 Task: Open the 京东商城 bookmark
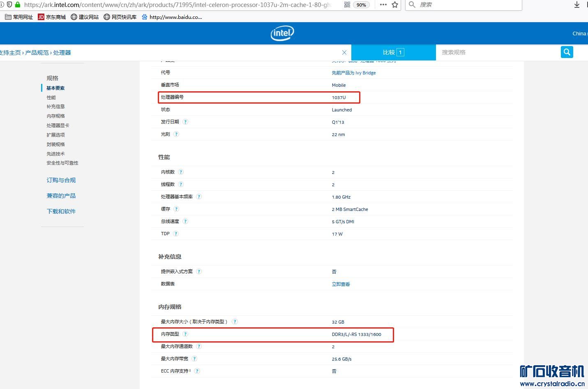point(52,17)
